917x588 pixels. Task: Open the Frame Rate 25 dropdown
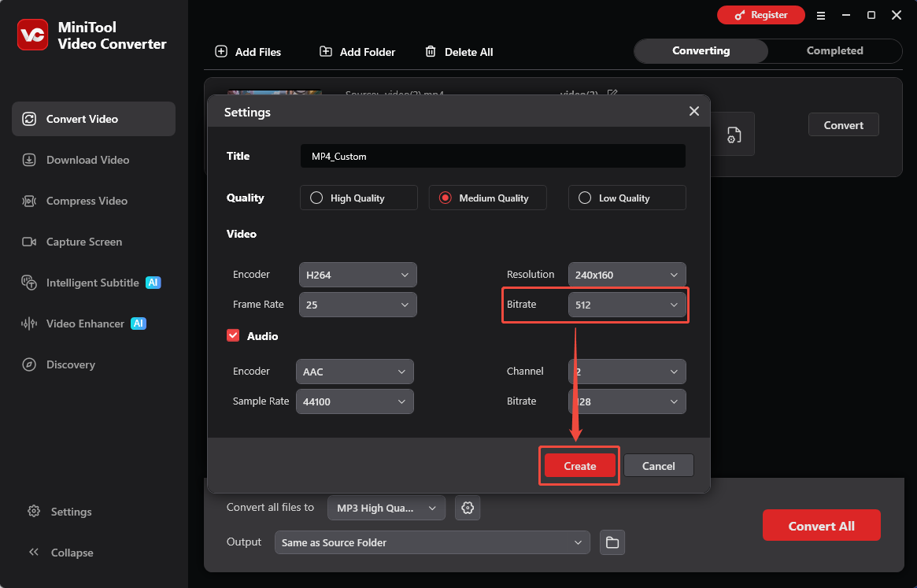tap(358, 305)
